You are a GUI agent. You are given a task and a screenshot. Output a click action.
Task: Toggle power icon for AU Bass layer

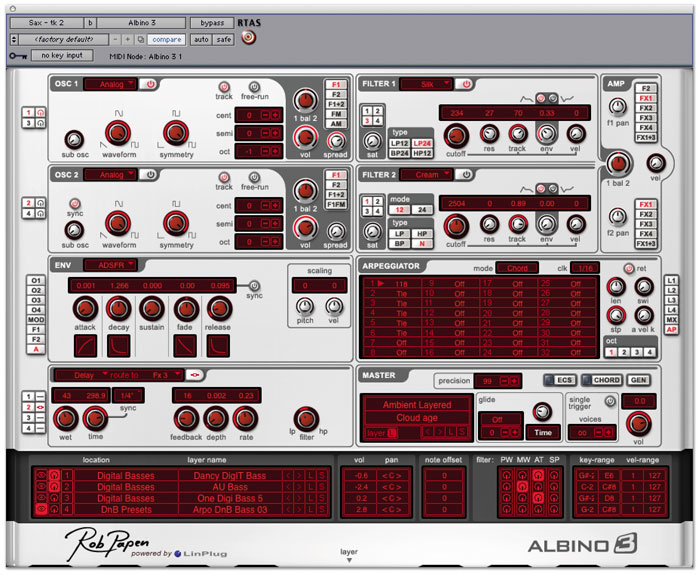tap(54, 487)
